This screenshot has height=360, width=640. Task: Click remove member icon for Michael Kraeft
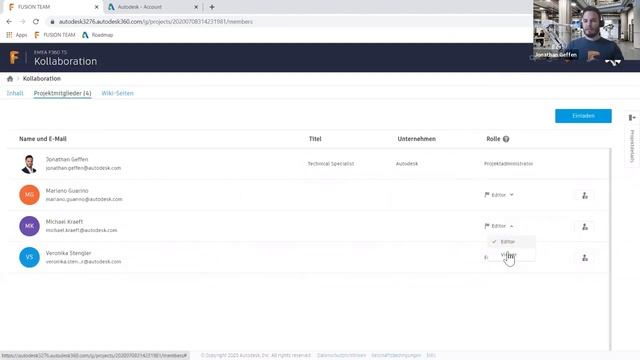[x=585, y=227]
